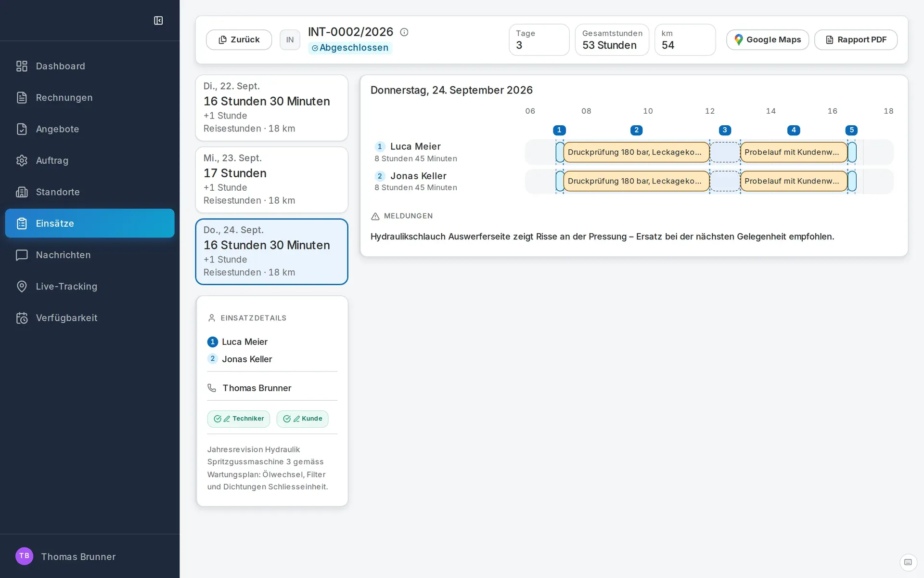Click the info icon next to INT-0002/2026
The height and width of the screenshot is (578, 924).
(x=404, y=32)
